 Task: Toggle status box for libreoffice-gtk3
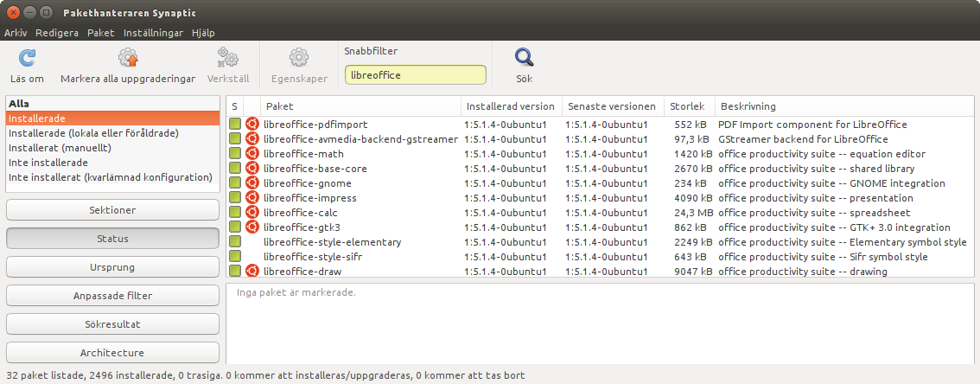(x=235, y=227)
